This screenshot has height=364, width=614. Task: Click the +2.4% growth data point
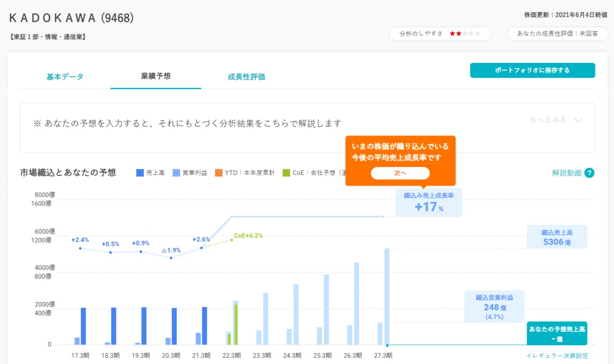tap(80, 248)
